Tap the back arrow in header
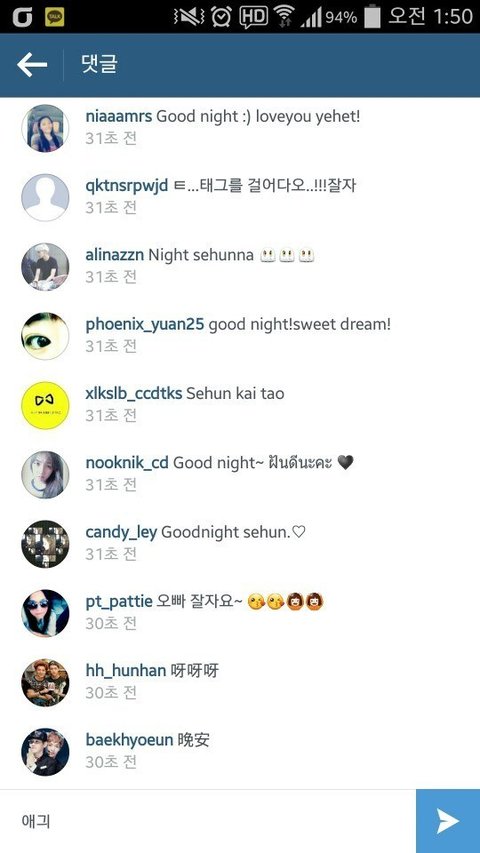This screenshot has height=853, width=480. click(x=32, y=65)
